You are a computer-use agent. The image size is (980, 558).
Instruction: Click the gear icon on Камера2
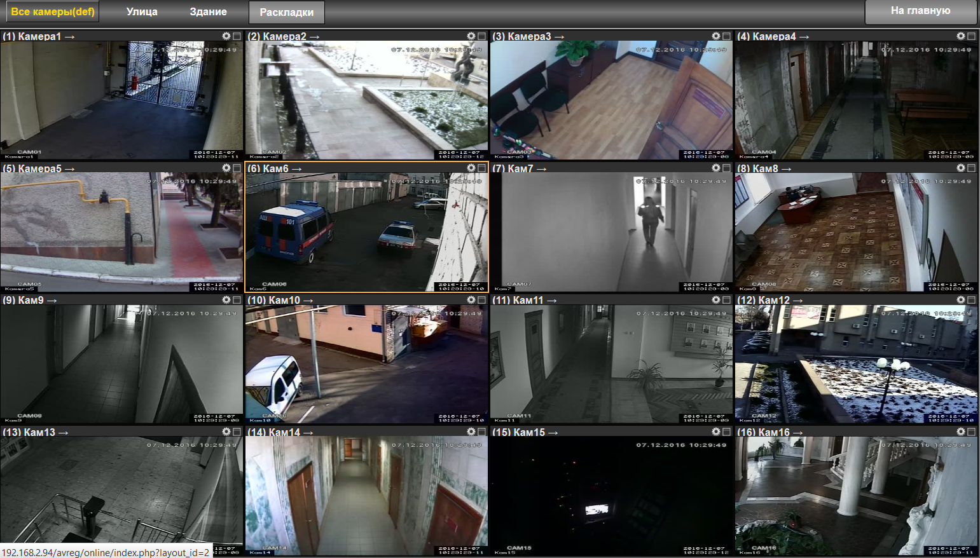pos(471,36)
